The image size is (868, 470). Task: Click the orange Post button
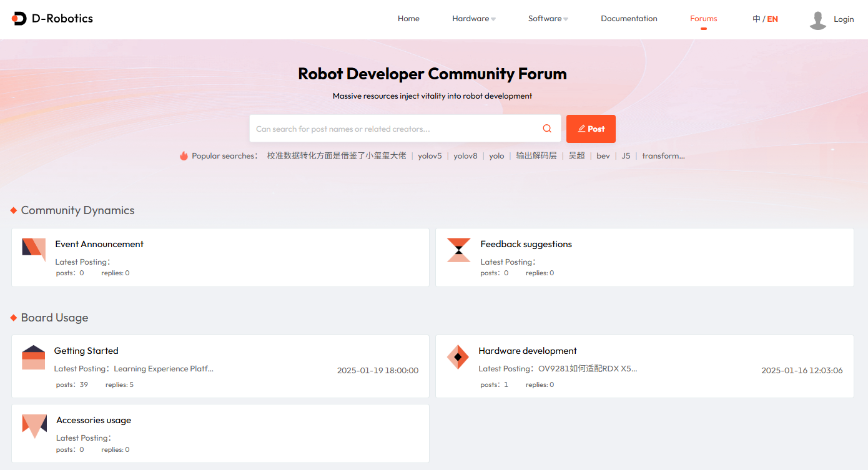[x=591, y=129]
